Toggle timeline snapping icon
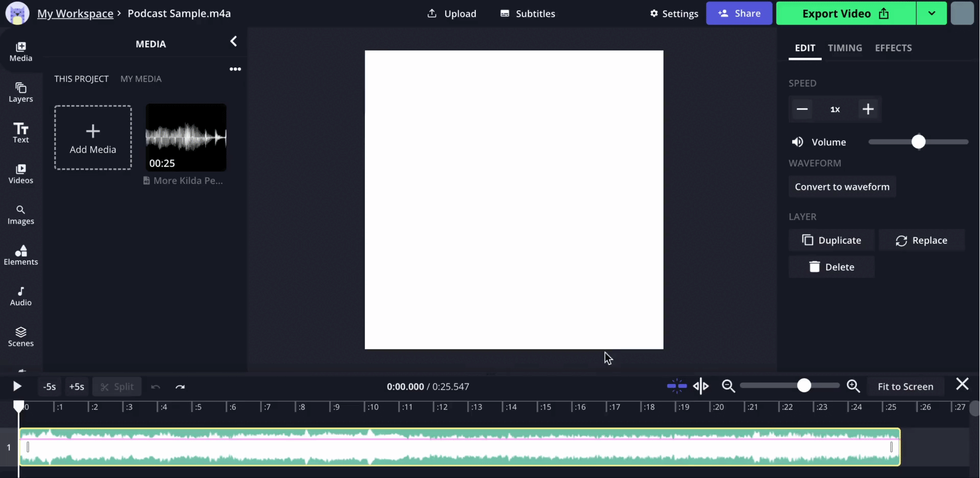The image size is (980, 478). click(x=676, y=387)
